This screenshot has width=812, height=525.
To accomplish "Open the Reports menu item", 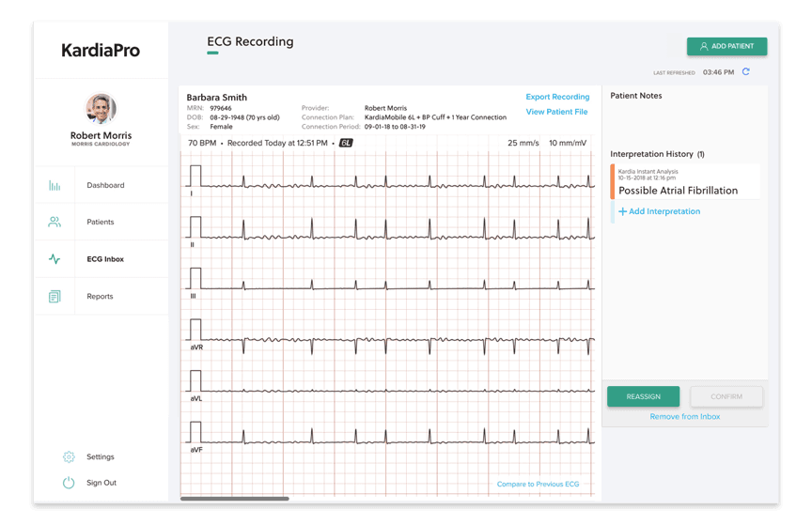I will [x=100, y=297].
